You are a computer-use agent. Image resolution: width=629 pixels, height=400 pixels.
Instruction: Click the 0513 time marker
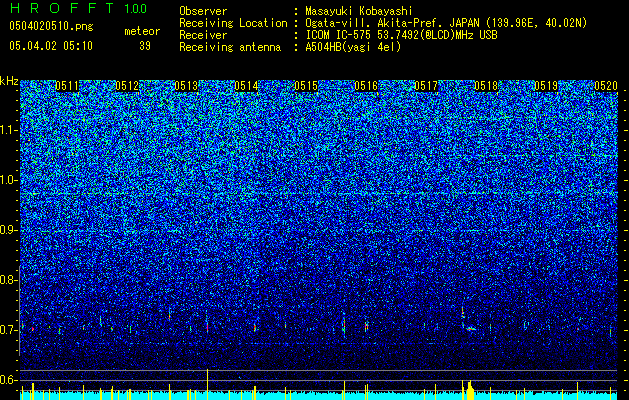pos(187,86)
